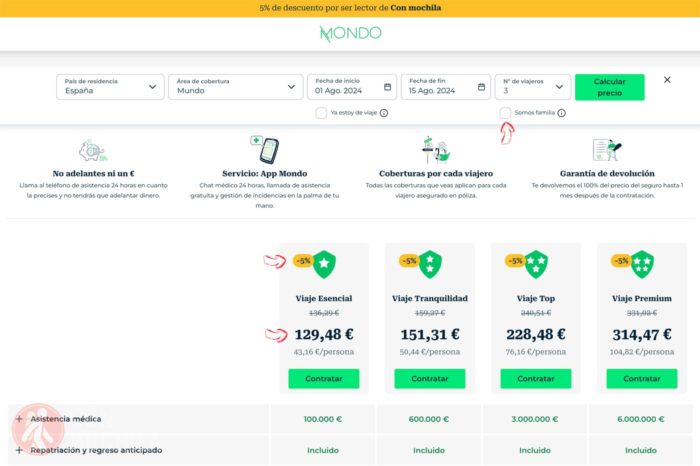Viewport: 700px width, 466px height.
Task: Tick the Somos familia checkbox
Action: pyautogui.click(x=505, y=113)
